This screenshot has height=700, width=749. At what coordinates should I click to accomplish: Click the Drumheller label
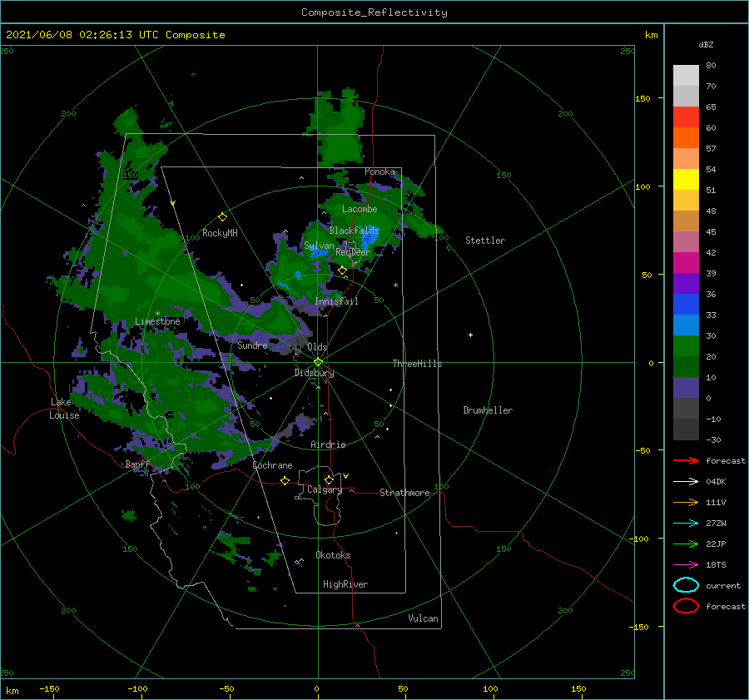point(488,410)
